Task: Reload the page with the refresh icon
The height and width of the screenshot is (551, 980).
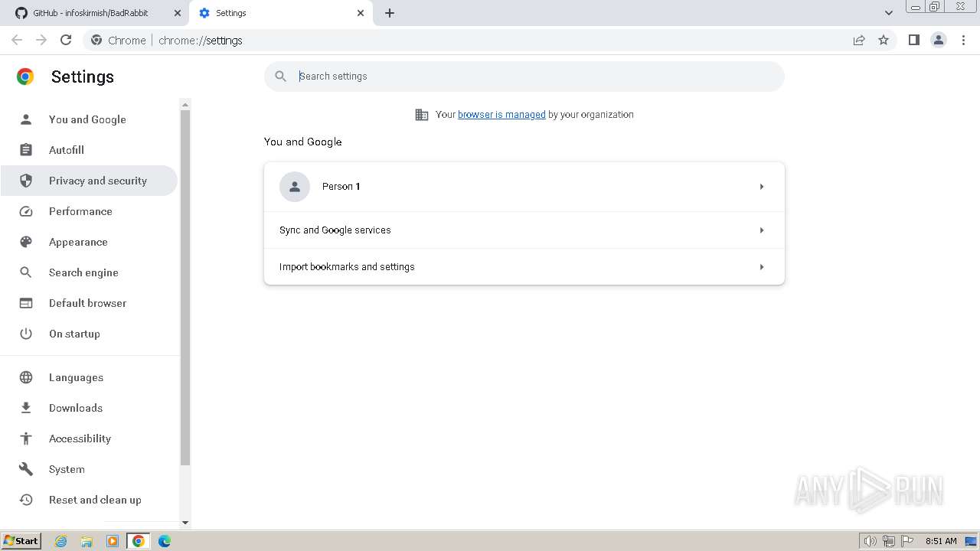Action: [66, 40]
